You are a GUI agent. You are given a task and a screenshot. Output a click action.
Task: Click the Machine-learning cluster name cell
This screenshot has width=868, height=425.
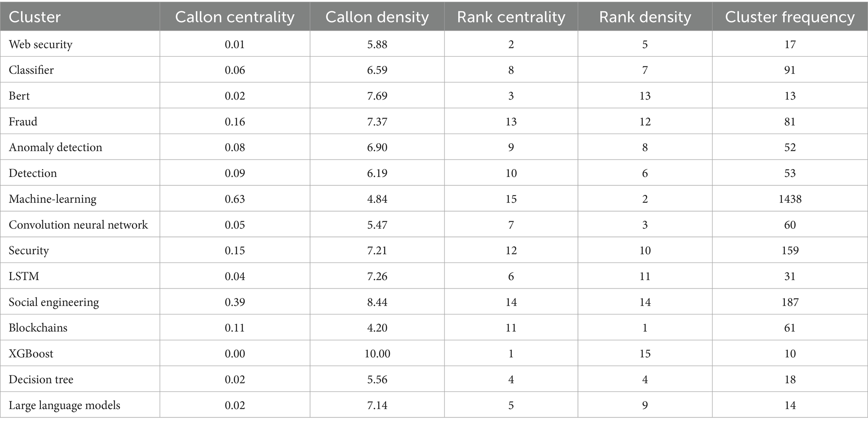tap(52, 199)
